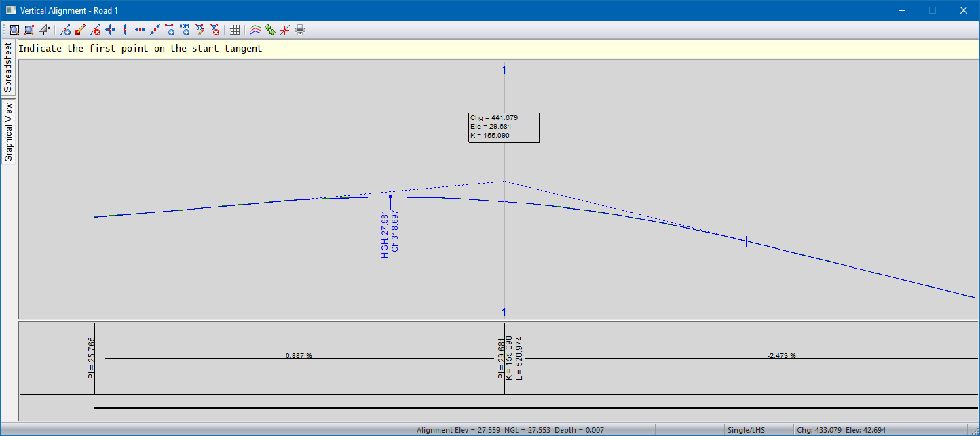Click the printer icon
980x436 pixels.
click(300, 30)
